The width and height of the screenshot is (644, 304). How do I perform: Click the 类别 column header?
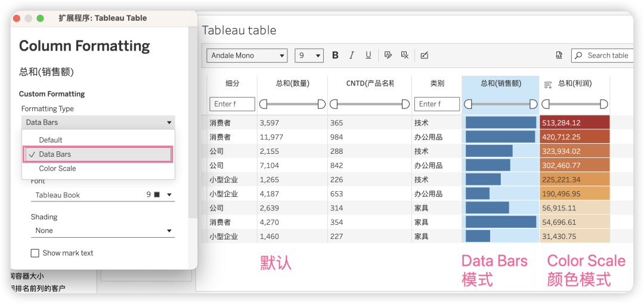437,84
